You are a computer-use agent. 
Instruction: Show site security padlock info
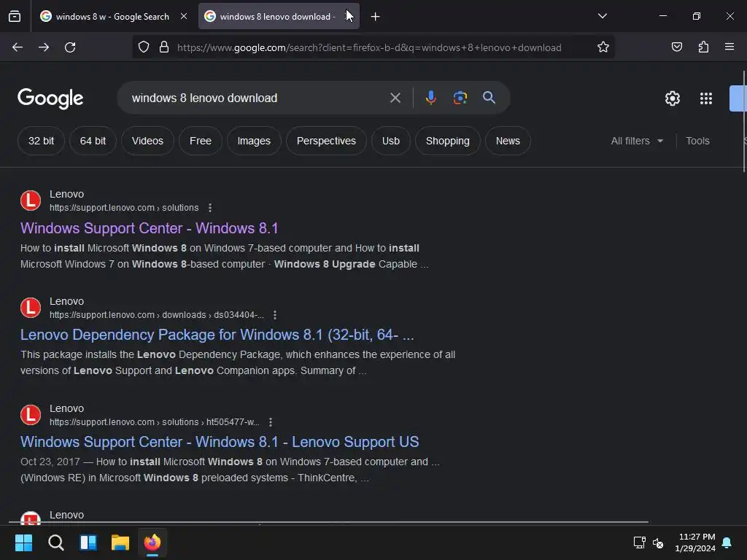[x=164, y=47]
